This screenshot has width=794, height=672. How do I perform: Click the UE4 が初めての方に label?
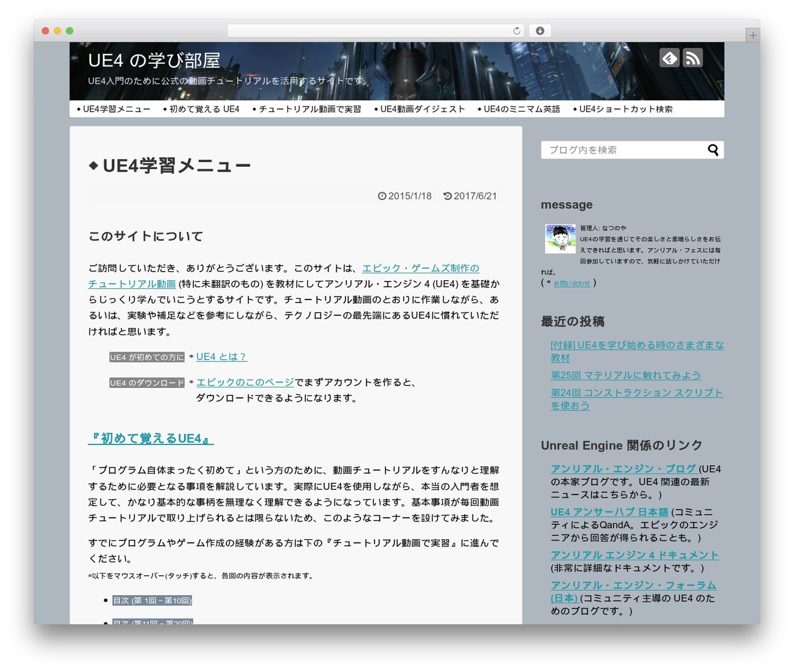pos(147,358)
